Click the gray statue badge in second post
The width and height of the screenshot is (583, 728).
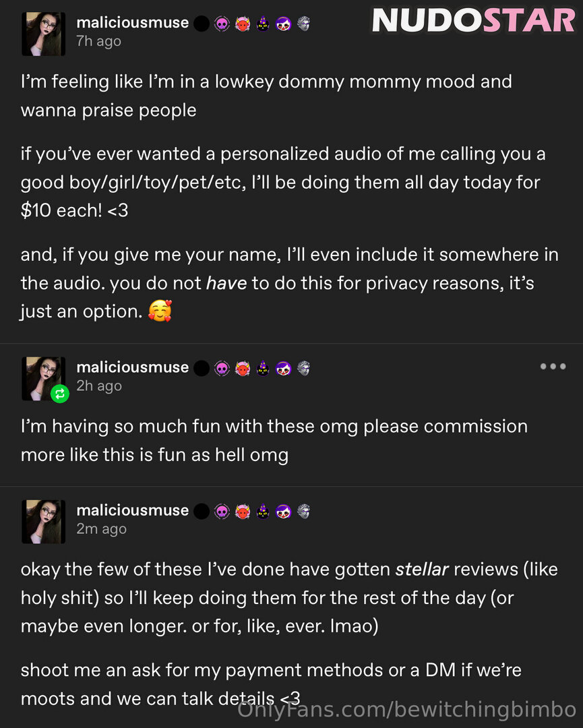point(304,369)
